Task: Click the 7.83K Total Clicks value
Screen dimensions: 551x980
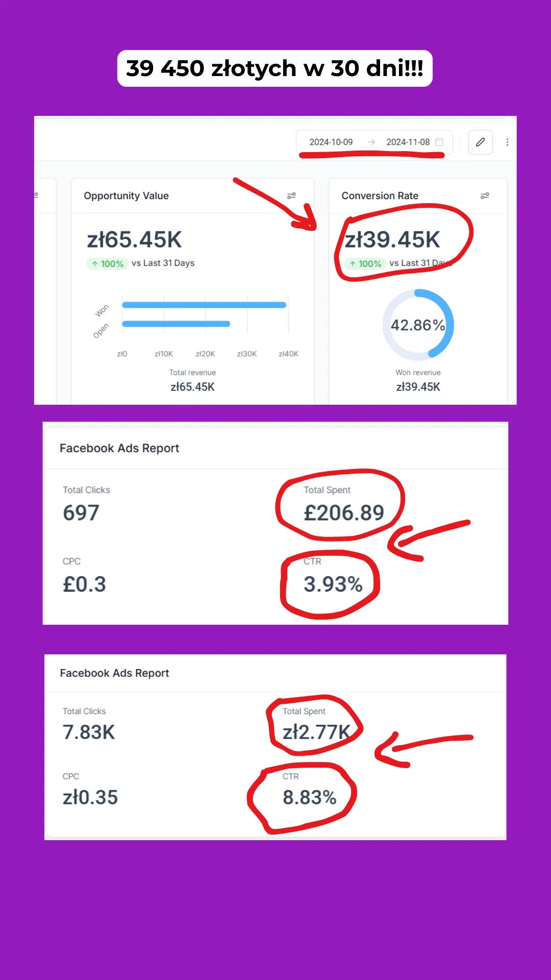Action: [x=89, y=732]
